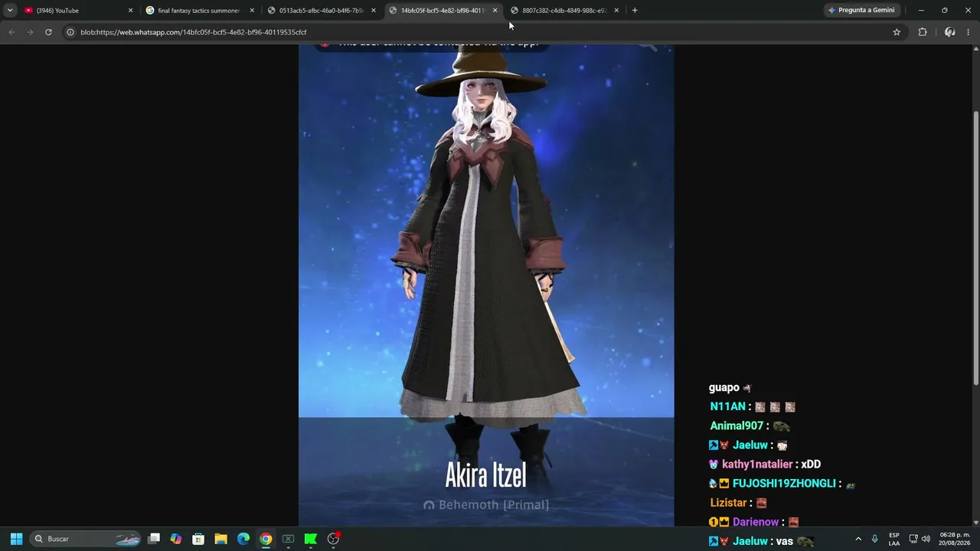Open volume control from system tray

926,539
